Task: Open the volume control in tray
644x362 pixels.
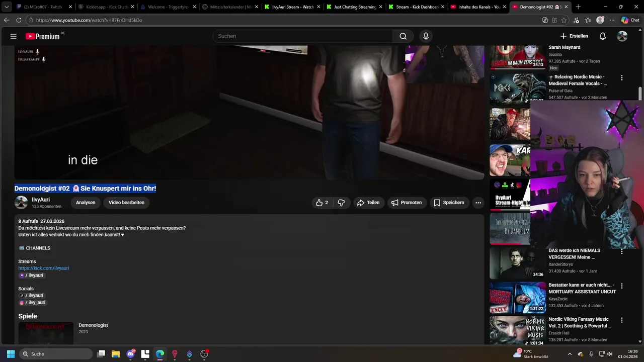Action: coord(610,354)
